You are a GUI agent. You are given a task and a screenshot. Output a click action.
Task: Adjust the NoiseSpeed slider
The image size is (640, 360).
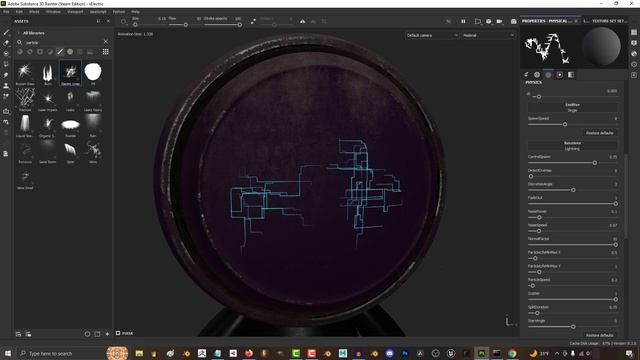point(572,231)
